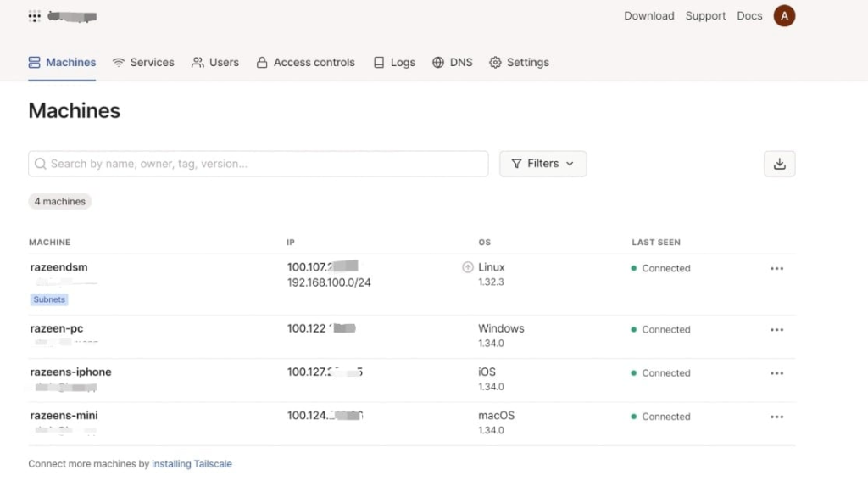Click the iOS OS label
Viewport: 868px width, 492px height.
point(487,372)
